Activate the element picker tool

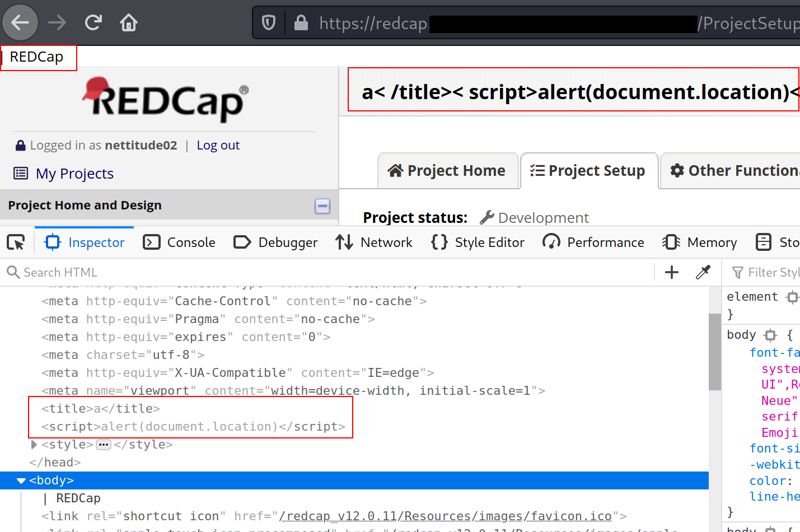[16, 242]
